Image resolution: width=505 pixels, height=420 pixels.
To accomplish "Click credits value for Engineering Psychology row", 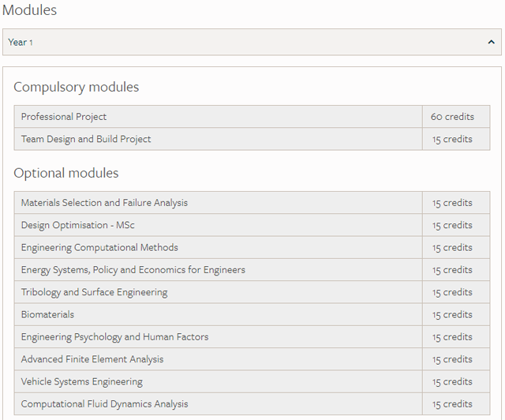I will click(452, 337).
